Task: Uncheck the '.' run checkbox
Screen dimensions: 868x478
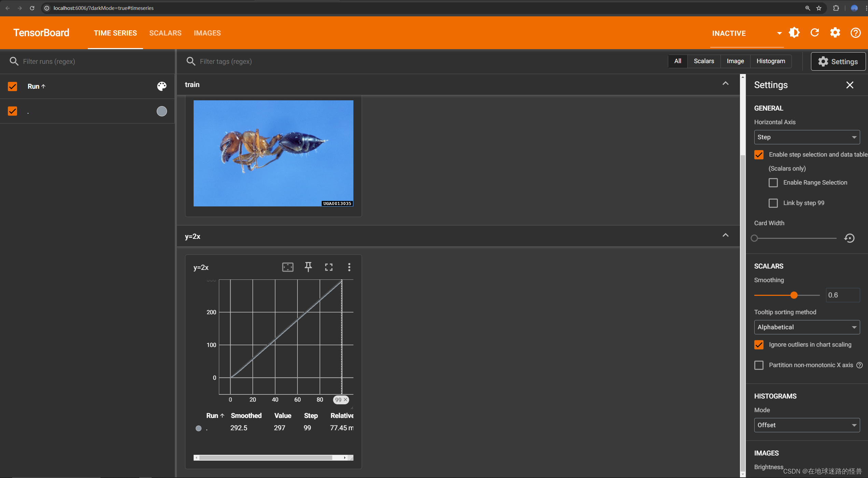Action: pyautogui.click(x=13, y=111)
